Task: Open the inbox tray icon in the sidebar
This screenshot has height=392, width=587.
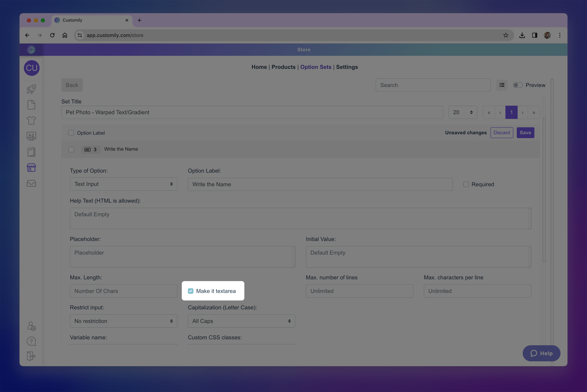Action: pos(31,183)
